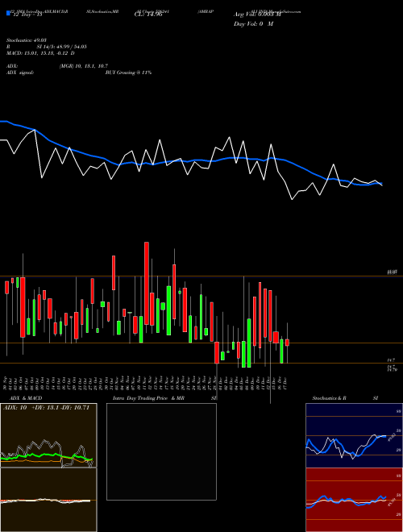The width and height of the screenshot is (403, 532).
Task: Click the tallest red candlestick on the chart
Action: (x=147, y=283)
